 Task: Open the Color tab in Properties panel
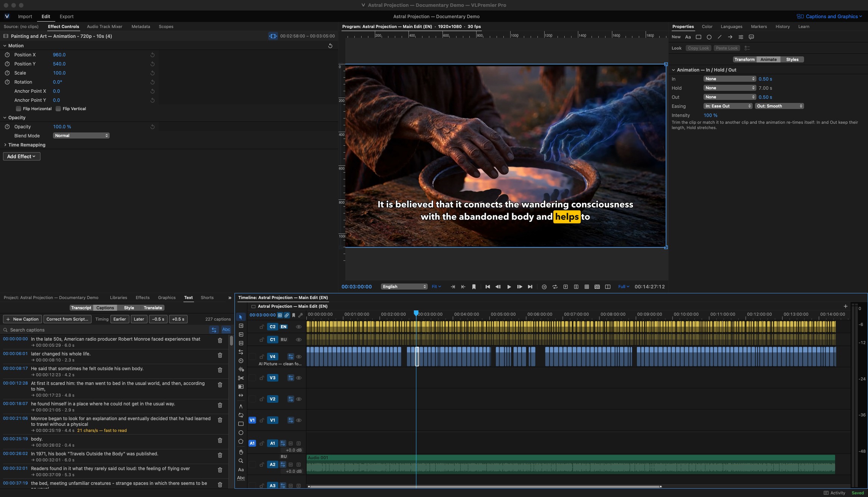707,27
